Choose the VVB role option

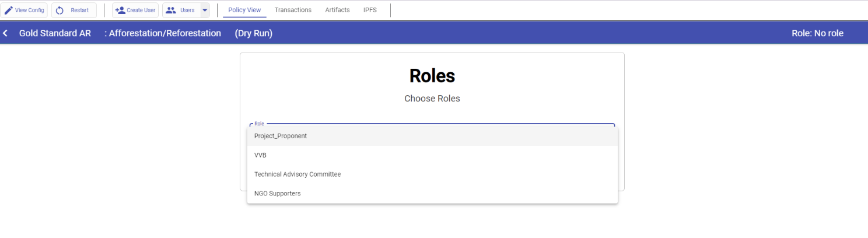[x=260, y=155]
